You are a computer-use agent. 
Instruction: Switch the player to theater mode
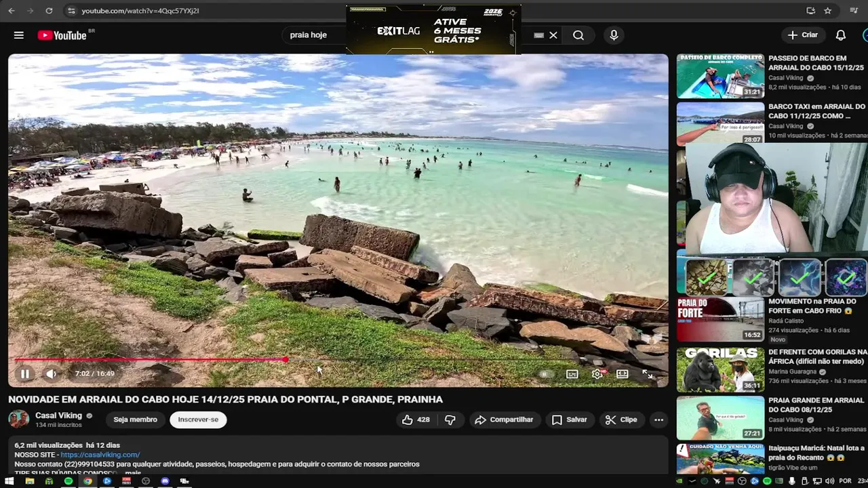[622, 374]
